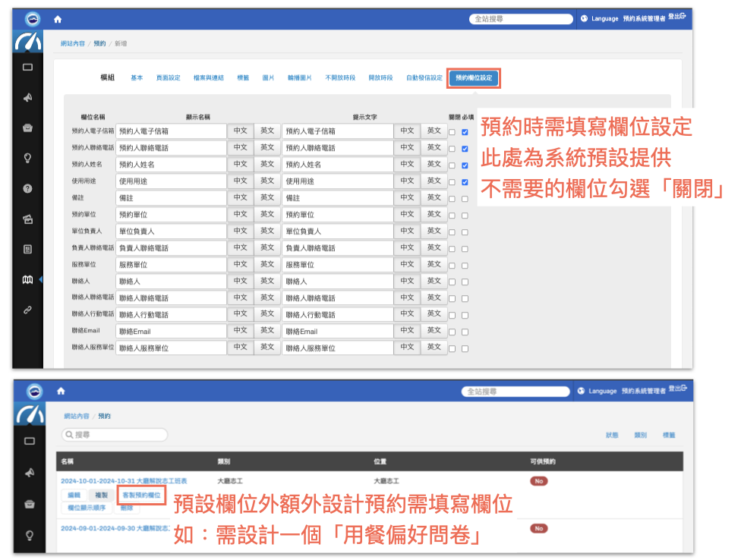Expand the 標籤 filter dropdown
741x560 pixels.
[669, 436]
